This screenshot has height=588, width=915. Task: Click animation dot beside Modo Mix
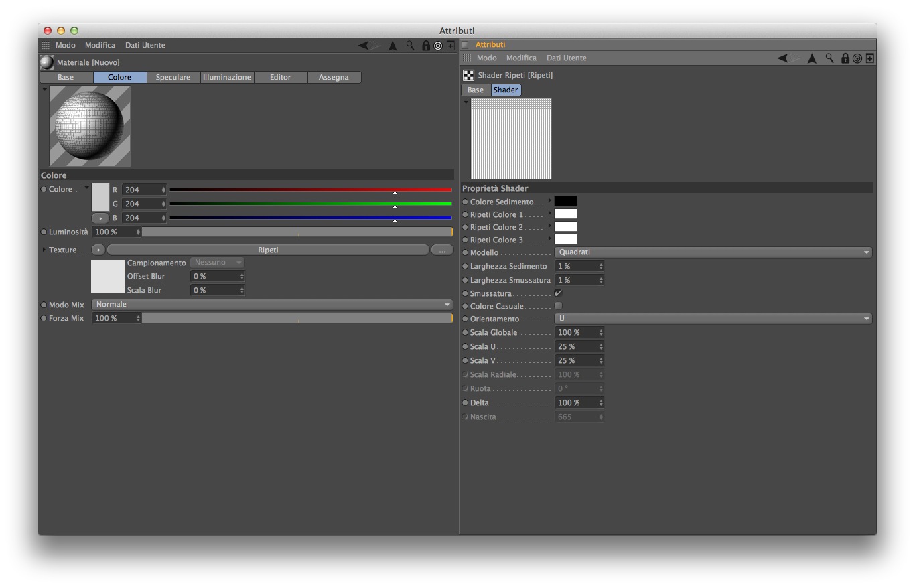click(44, 305)
